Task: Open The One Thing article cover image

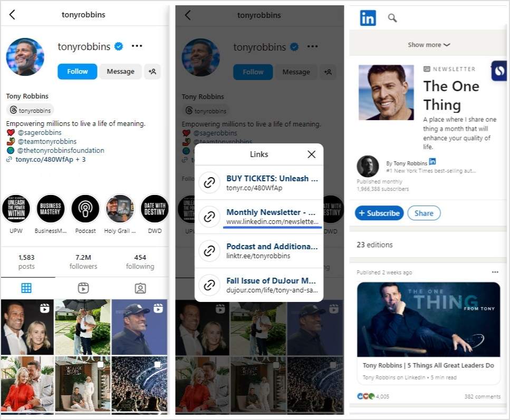Action: [428, 319]
